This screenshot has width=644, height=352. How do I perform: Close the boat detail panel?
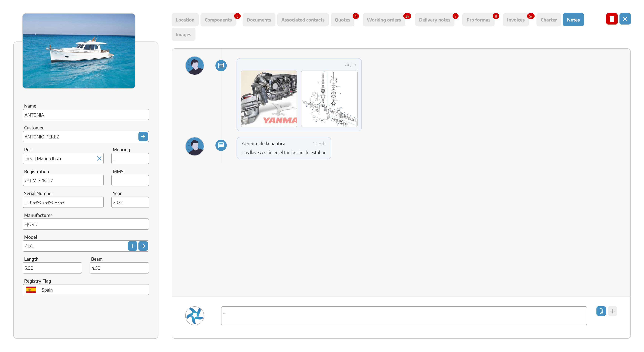625,19
